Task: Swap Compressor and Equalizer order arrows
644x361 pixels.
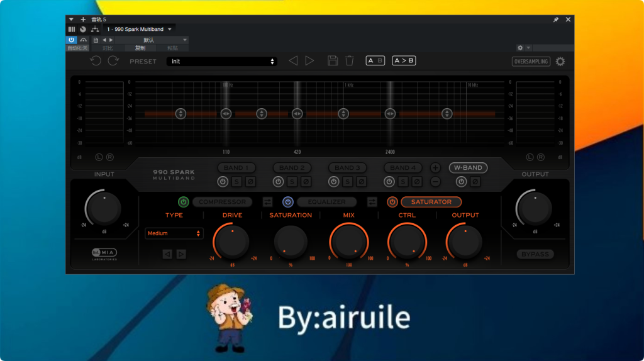Action: (x=267, y=202)
